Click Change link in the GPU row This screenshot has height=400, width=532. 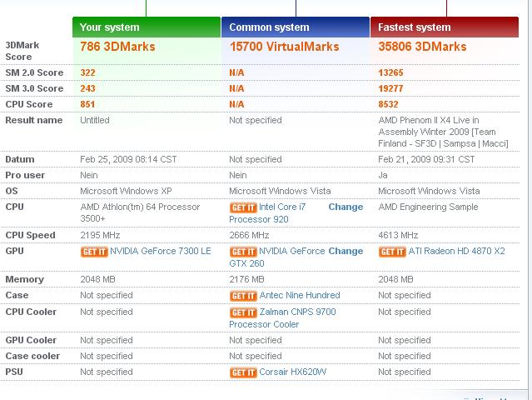346,251
